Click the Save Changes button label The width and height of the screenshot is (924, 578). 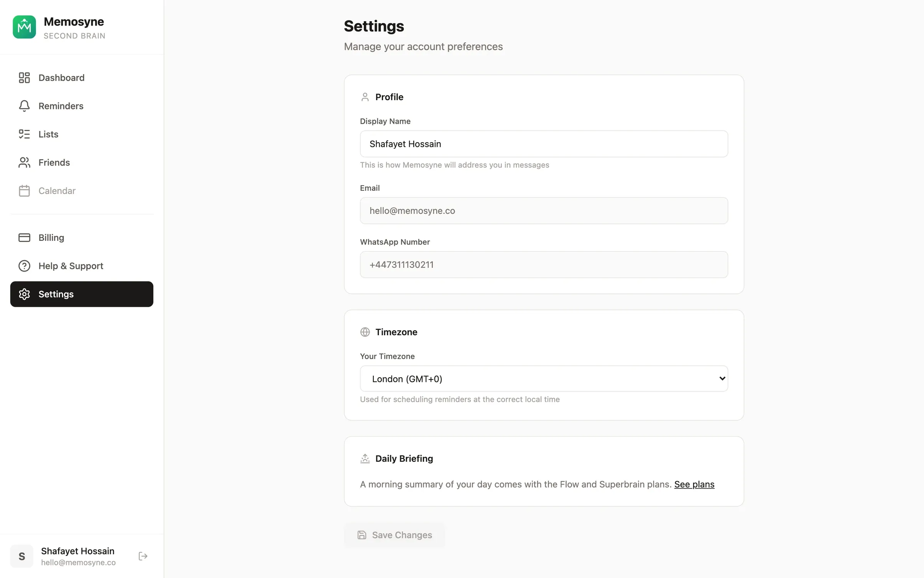click(x=402, y=535)
